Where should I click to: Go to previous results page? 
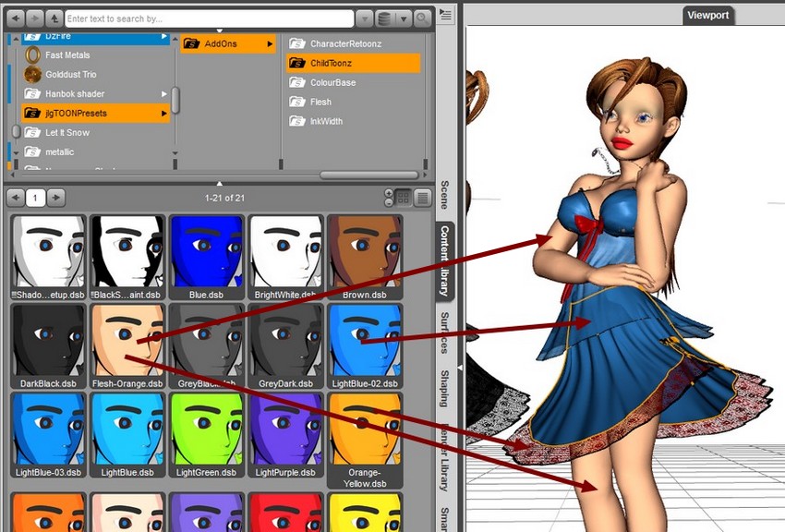[16, 198]
